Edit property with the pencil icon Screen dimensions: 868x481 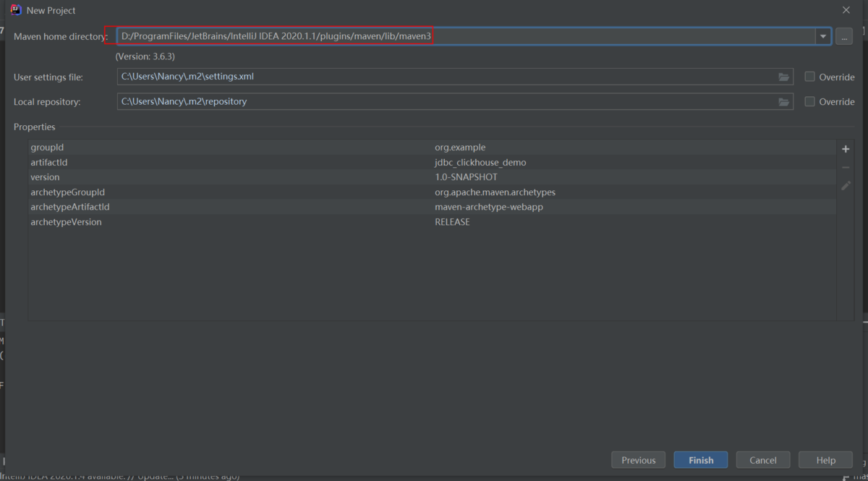coord(846,186)
